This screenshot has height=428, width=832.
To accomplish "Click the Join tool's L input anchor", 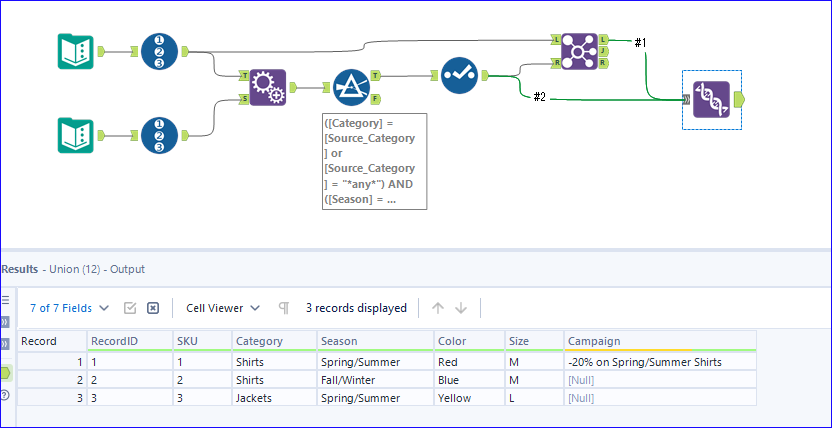I will tap(556, 40).
